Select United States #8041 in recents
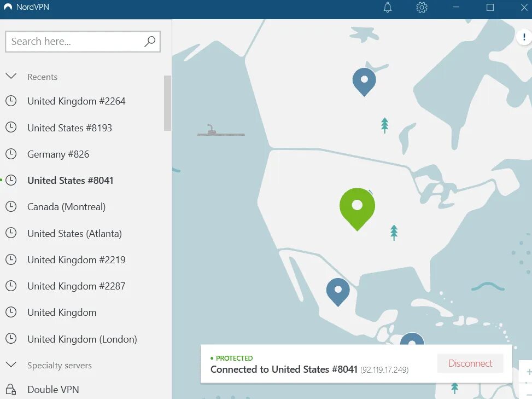Screen dimensions: 532x399 click(70, 180)
